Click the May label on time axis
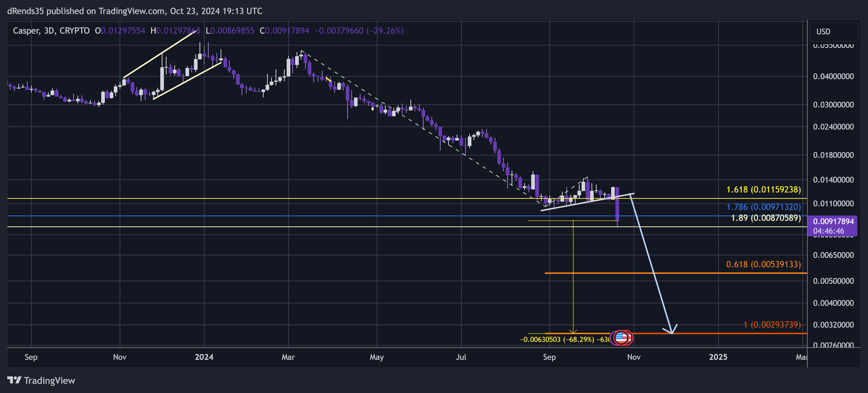Image resolution: width=868 pixels, height=393 pixels. [x=376, y=357]
